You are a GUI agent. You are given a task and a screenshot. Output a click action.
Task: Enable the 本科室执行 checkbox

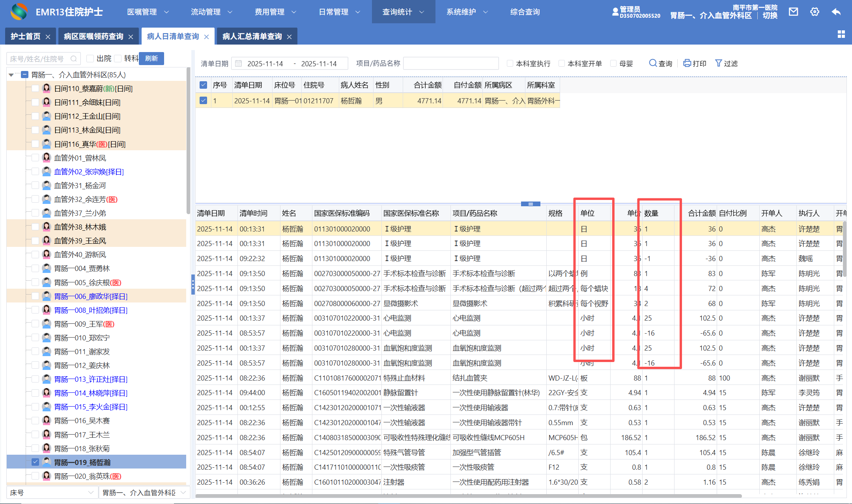click(x=510, y=63)
